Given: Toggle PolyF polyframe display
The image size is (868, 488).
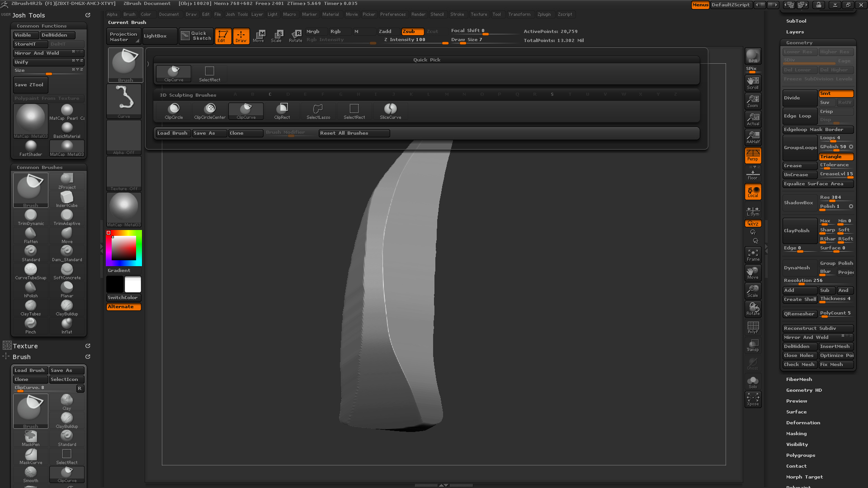Looking at the screenshot, I should pyautogui.click(x=753, y=327).
